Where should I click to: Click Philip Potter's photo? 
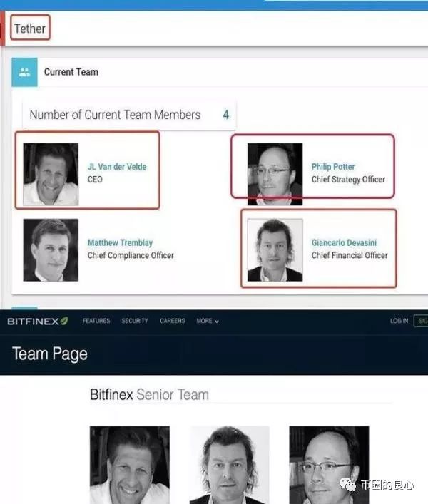(275, 174)
